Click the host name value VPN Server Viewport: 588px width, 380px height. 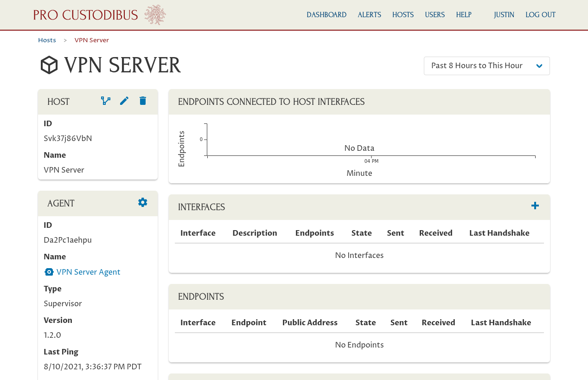pyautogui.click(x=64, y=170)
